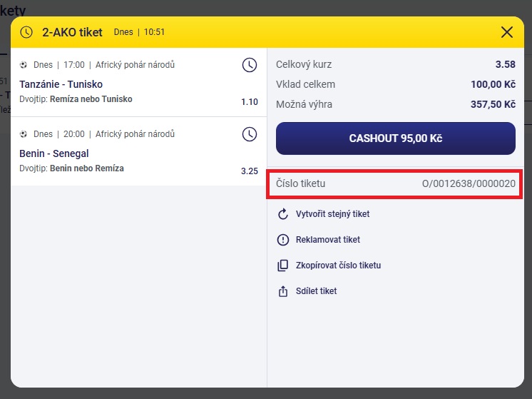532x399 pixels.
Task: Open the Tanzánie - Tunisko match
Action: coord(61,84)
